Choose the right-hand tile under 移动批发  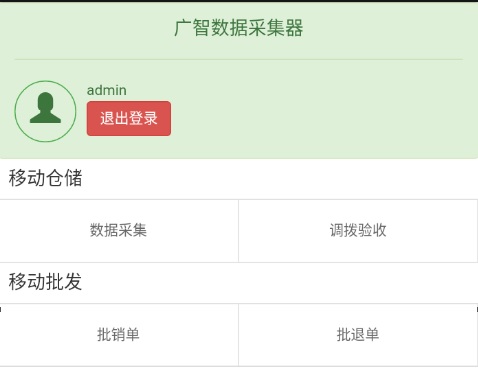point(358,335)
